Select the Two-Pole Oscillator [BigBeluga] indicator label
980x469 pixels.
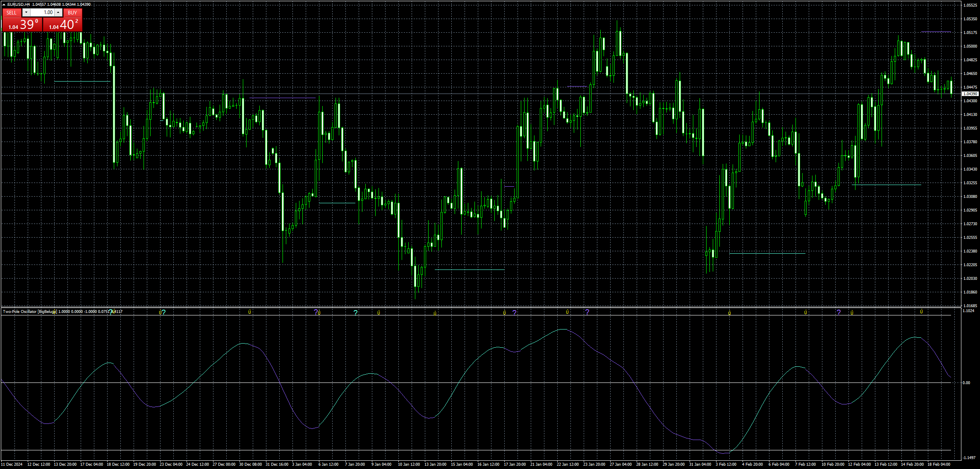[x=30, y=312]
